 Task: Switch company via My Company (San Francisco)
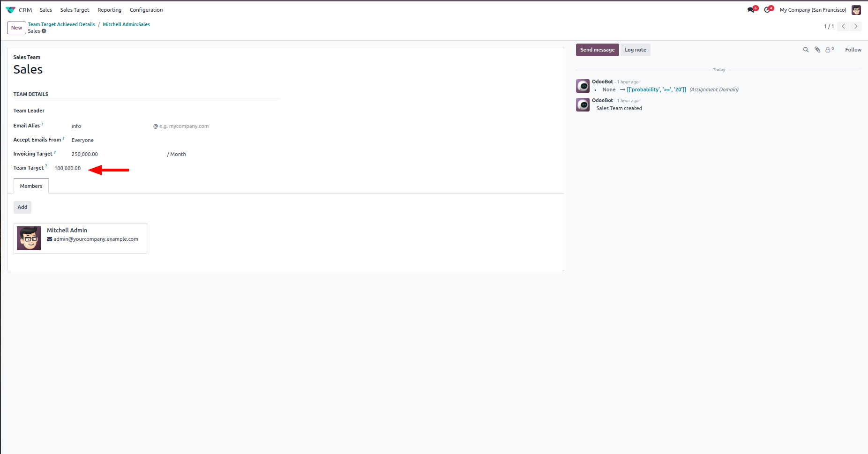813,10
